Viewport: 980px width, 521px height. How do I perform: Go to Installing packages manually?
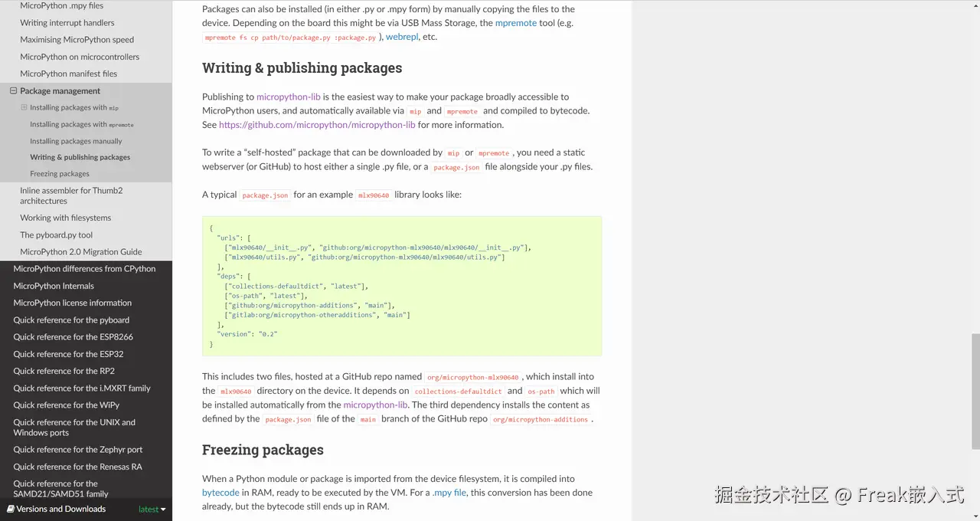pos(76,141)
